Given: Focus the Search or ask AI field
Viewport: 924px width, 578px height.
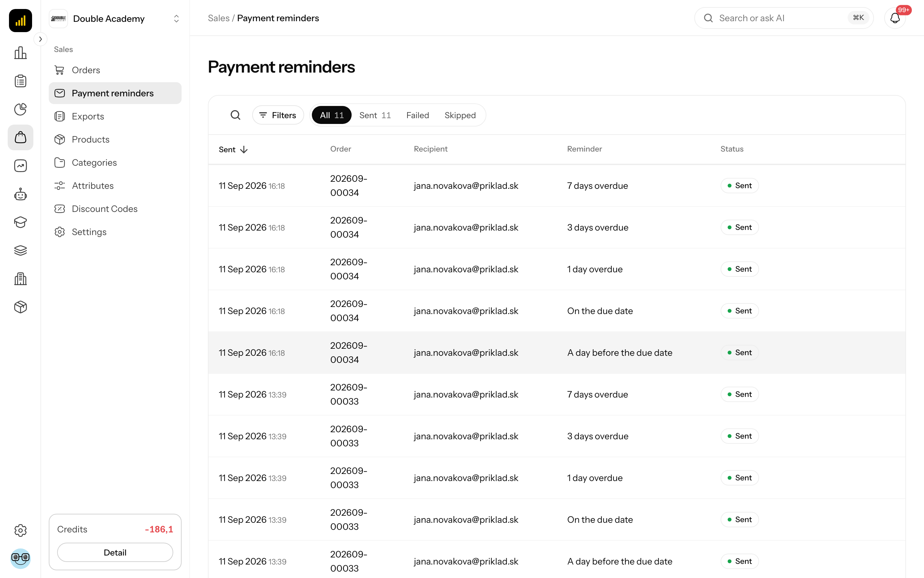Looking at the screenshot, I should 784,18.
